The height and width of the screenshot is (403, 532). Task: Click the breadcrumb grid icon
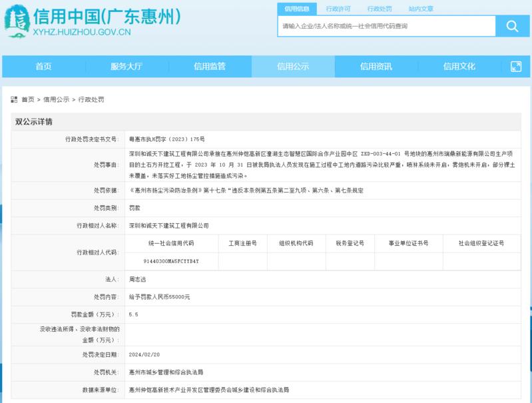[x=14, y=99]
